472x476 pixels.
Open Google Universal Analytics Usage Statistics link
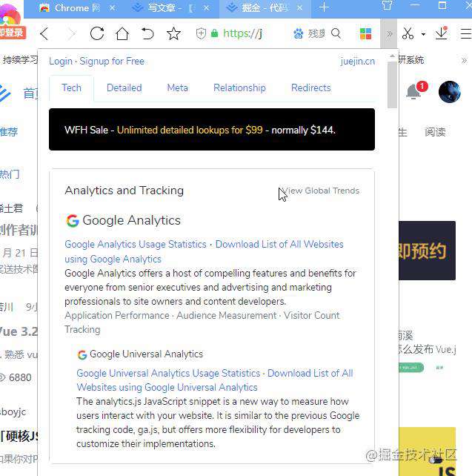(x=168, y=373)
